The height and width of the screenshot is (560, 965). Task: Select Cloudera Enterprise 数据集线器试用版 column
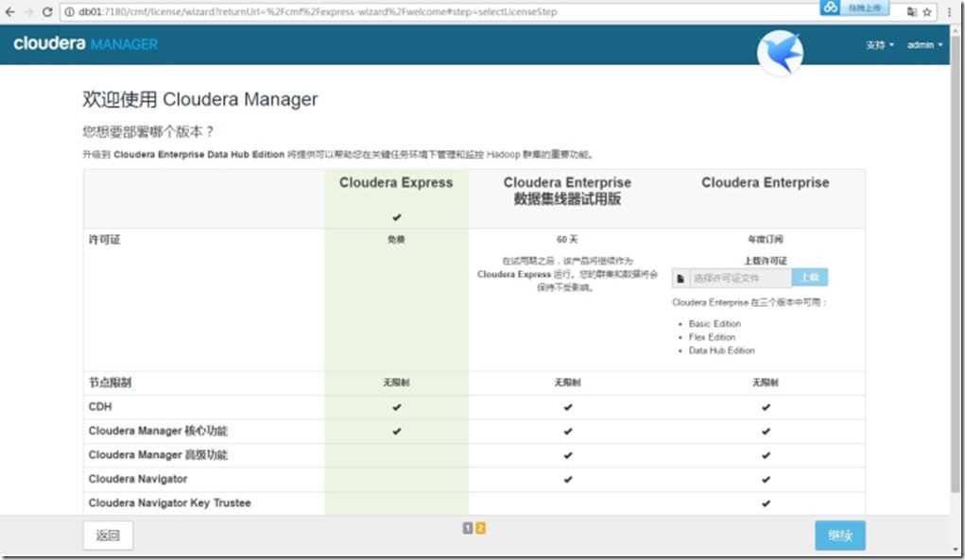point(567,191)
